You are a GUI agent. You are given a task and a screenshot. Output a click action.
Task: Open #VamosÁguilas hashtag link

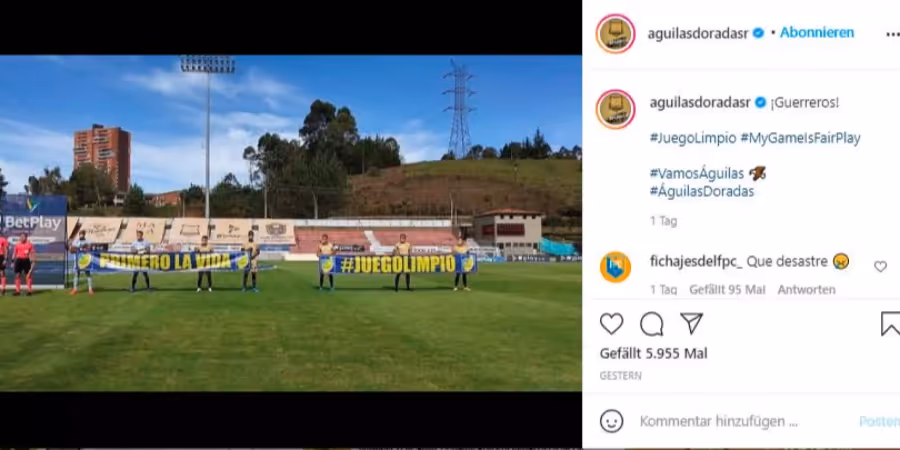[697, 173]
